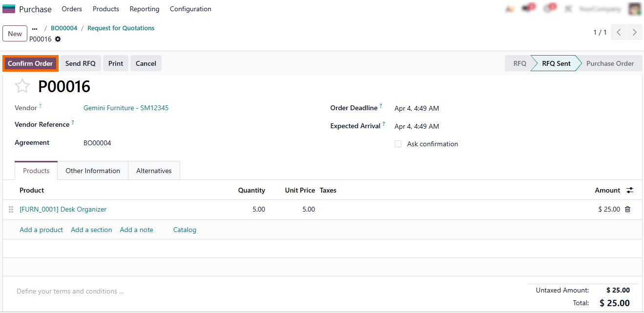Go to the previous record arrow
This screenshot has width=644, height=313.
(619, 32)
